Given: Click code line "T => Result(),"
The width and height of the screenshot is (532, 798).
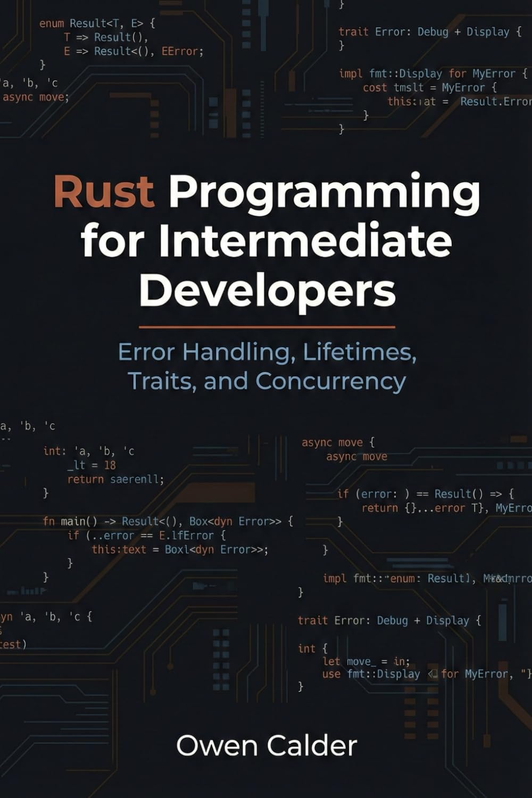Looking at the screenshot, I should pos(106,37).
